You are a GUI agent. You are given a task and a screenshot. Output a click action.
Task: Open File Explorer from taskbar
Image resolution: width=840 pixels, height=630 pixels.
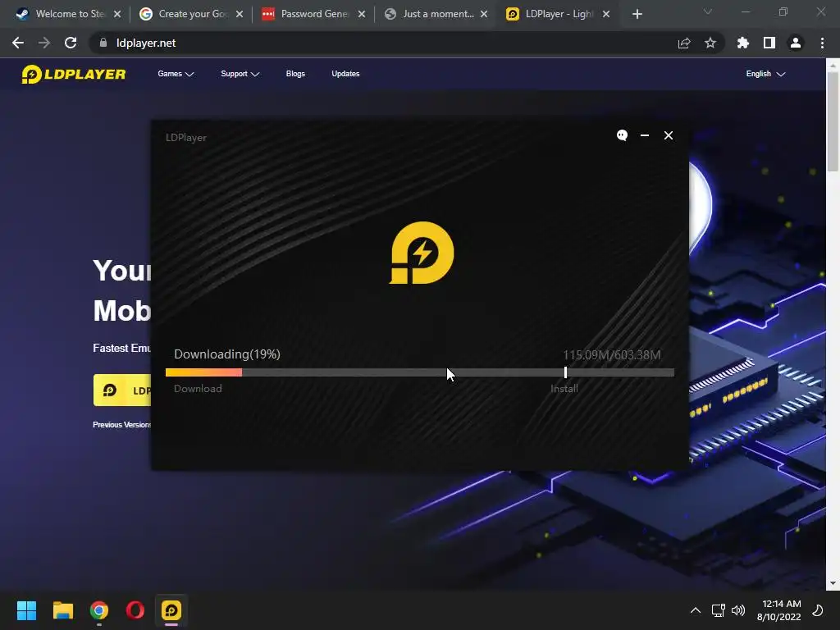[x=62, y=610]
